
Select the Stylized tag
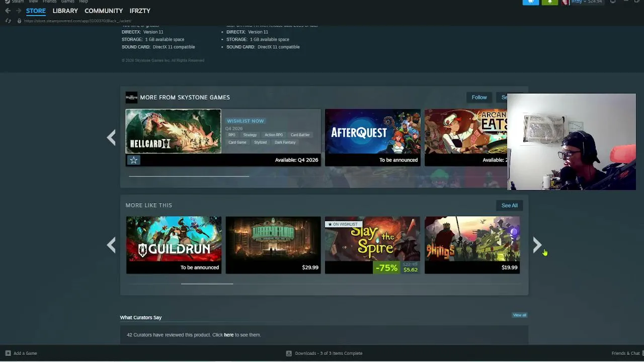pos(260,142)
